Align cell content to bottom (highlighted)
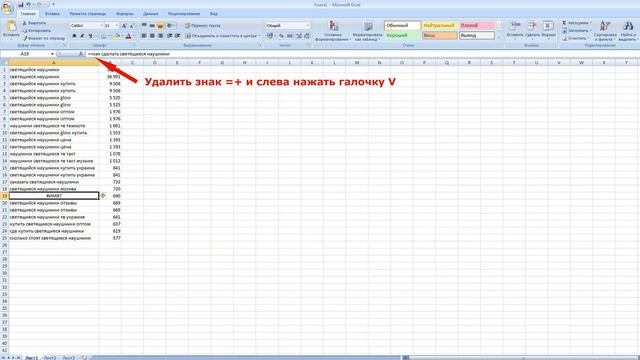The width and height of the screenshot is (640, 360). click(160, 26)
